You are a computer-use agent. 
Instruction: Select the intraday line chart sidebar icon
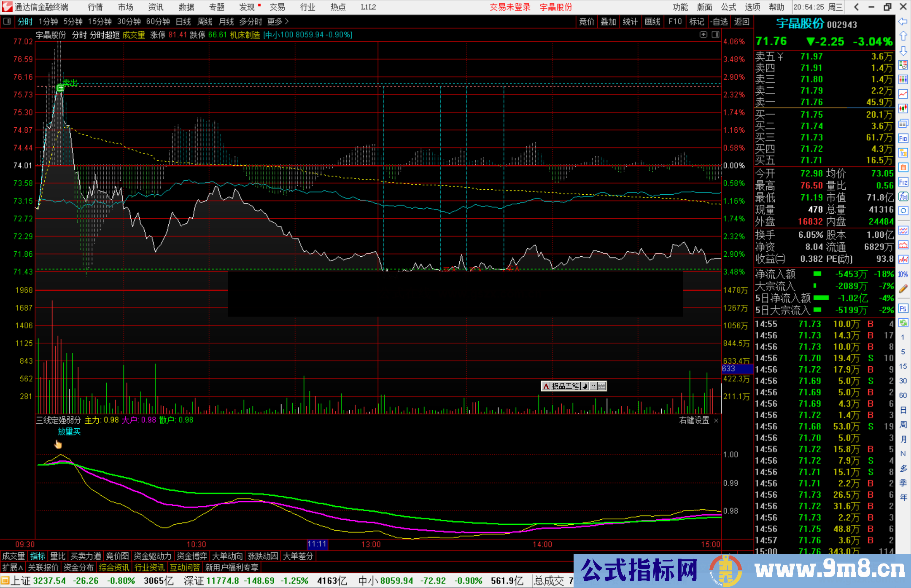903,94
